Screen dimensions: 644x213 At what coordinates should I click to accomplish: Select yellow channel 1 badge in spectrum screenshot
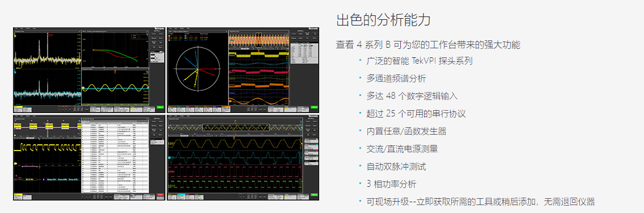pyautogui.click(x=18, y=108)
